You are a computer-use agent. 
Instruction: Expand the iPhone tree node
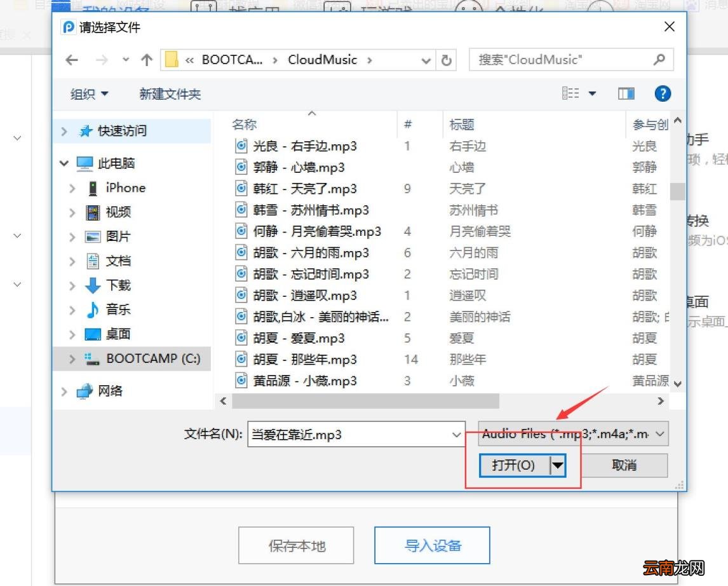tap(72, 188)
